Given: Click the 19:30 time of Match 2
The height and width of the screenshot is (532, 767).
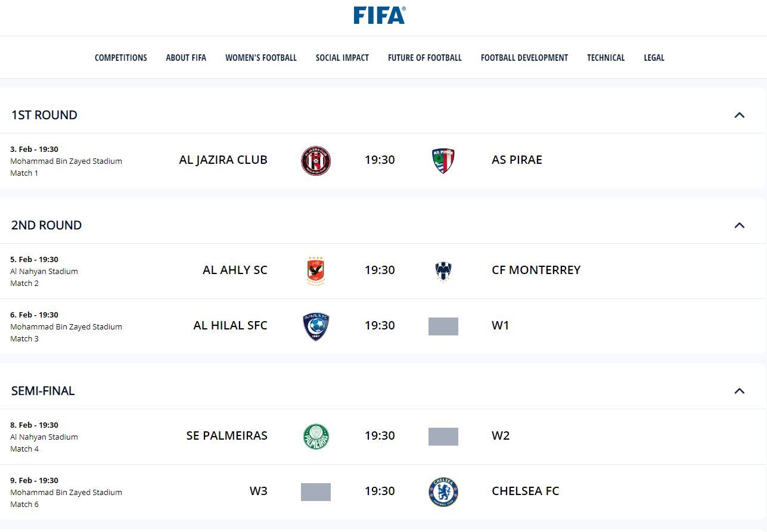Looking at the screenshot, I should (380, 270).
